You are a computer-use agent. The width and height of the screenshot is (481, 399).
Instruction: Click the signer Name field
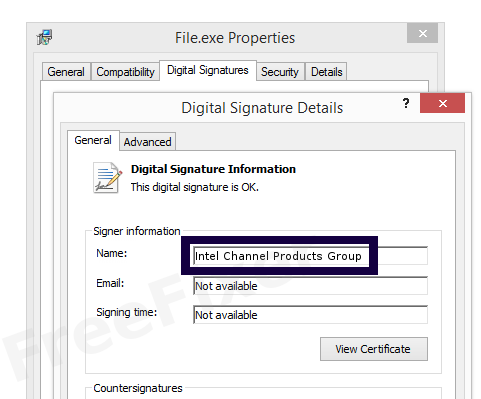point(310,256)
